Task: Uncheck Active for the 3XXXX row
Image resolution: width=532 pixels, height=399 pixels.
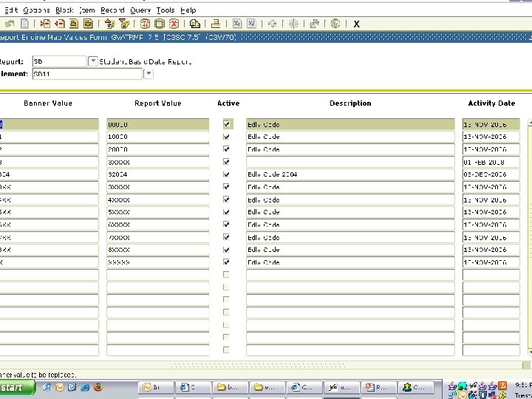Action: [226, 162]
